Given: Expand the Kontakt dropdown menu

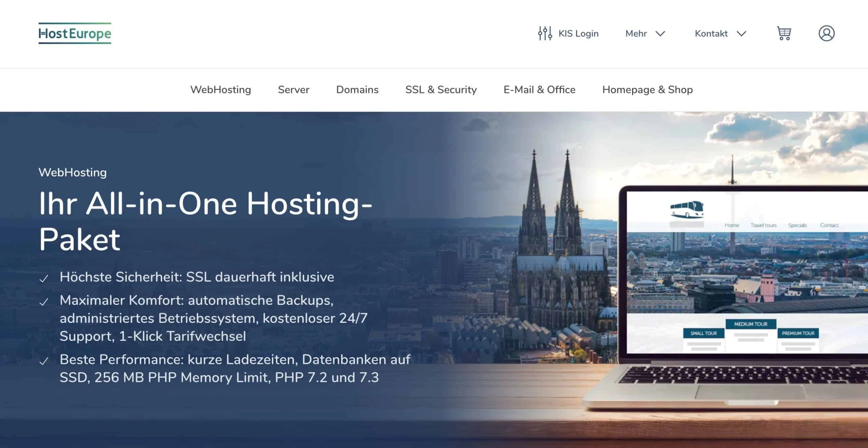Looking at the screenshot, I should point(721,33).
